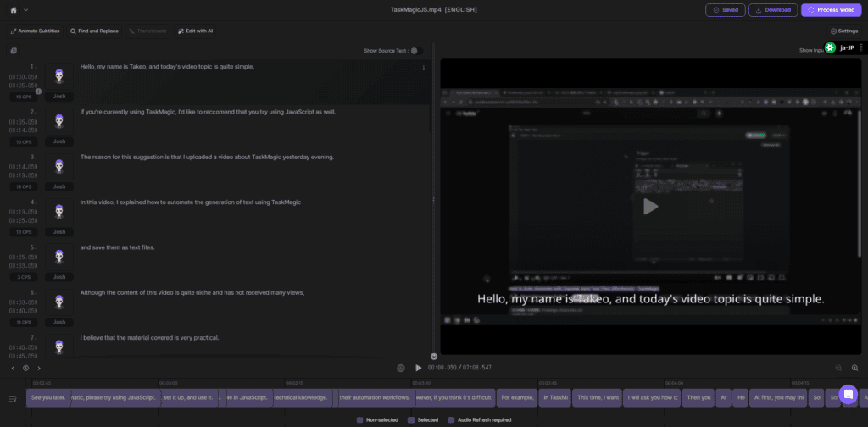Viewport: 868px width, 427px height.
Task: Zoom out the timeline
Action: [838, 368]
